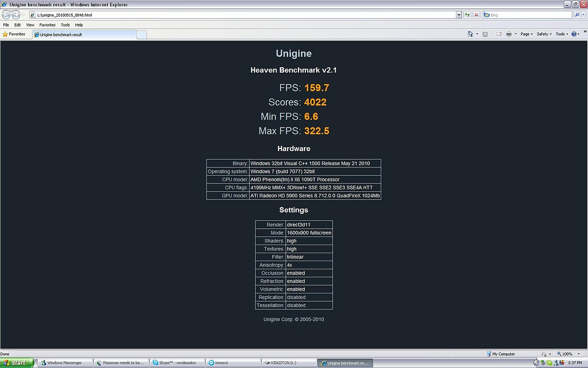588x368 pixels.
Task: Click the Favorites star button
Action: pyautogui.click(x=14, y=34)
